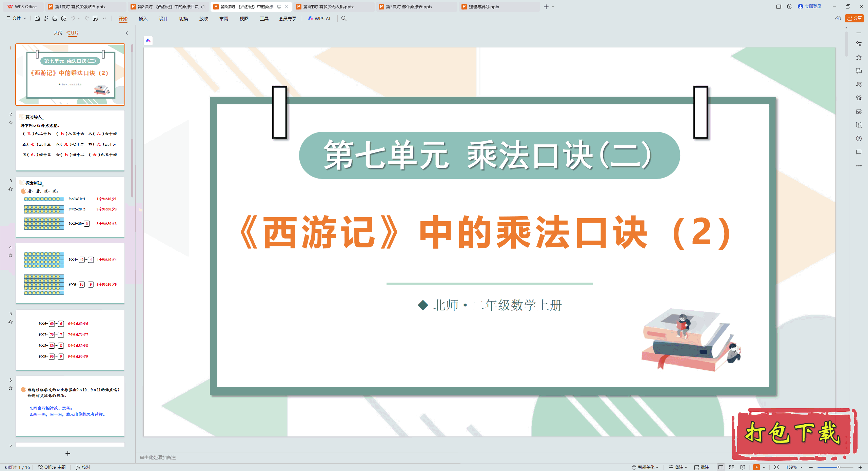Switch to 第4课时 有多少无人机.pptx tab
This screenshot has width=868, height=471.
pos(328,6)
